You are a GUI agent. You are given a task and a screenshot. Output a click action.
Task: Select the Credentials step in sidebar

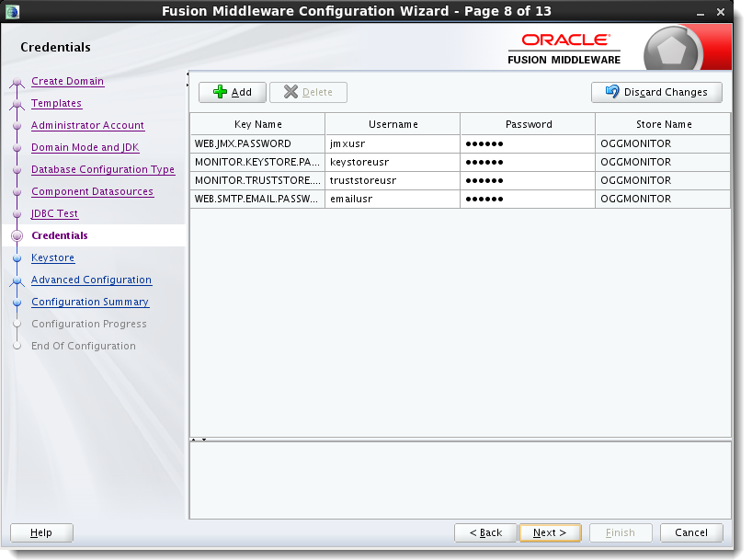tap(60, 235)
